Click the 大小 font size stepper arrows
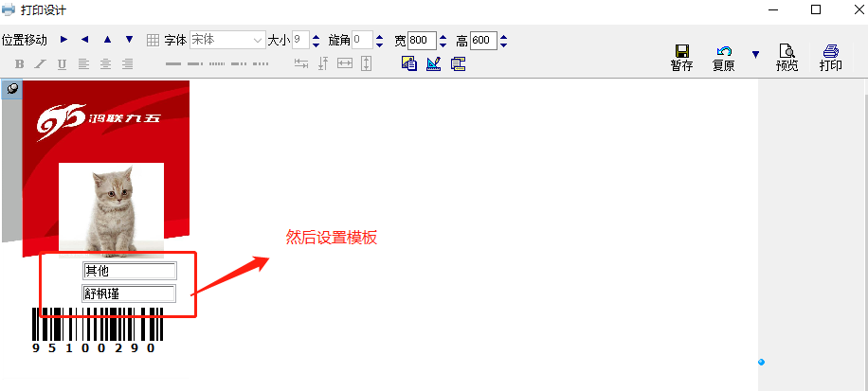Viewport: 868px width, 391px height. (x=316, y=40)
